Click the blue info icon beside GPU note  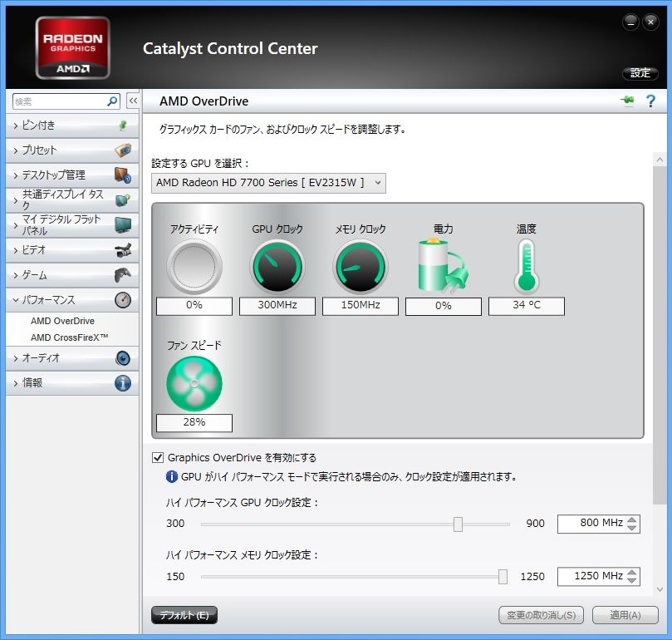click(171, 476)
